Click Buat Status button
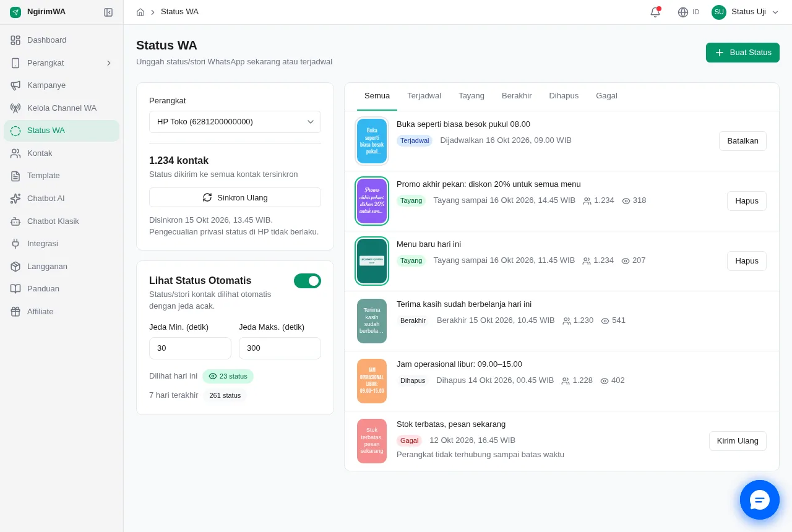The image size is (792, 532). (742, 53)
